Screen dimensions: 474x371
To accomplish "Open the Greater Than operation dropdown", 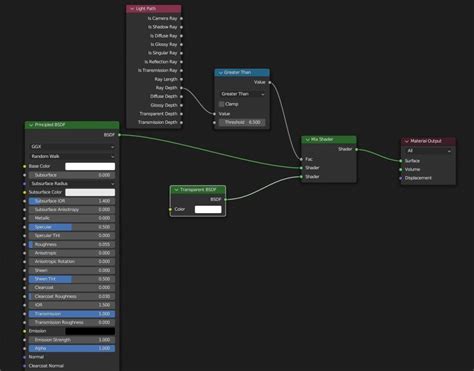I will (242, 94).
